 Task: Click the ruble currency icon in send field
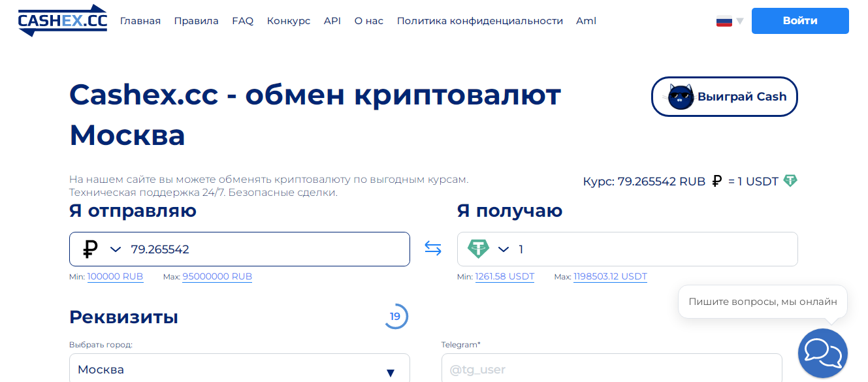pos(90,249)
